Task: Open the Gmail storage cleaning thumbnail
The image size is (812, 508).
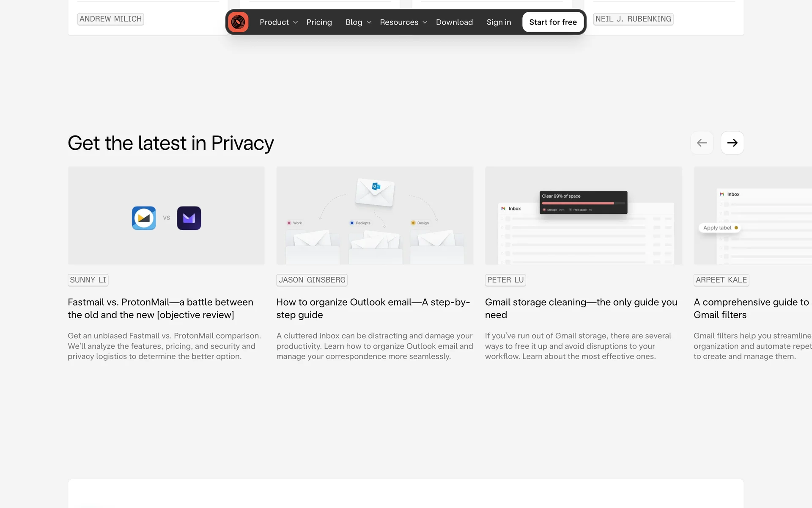Action: pyautogui.click(x=583, y=215)
